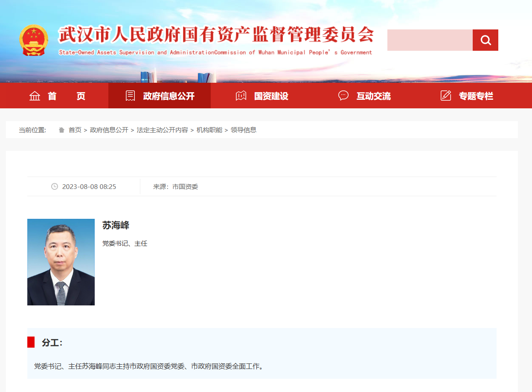
Task: Click the 领导信息 breadcrumb link
Action: [x=244, y=130]
